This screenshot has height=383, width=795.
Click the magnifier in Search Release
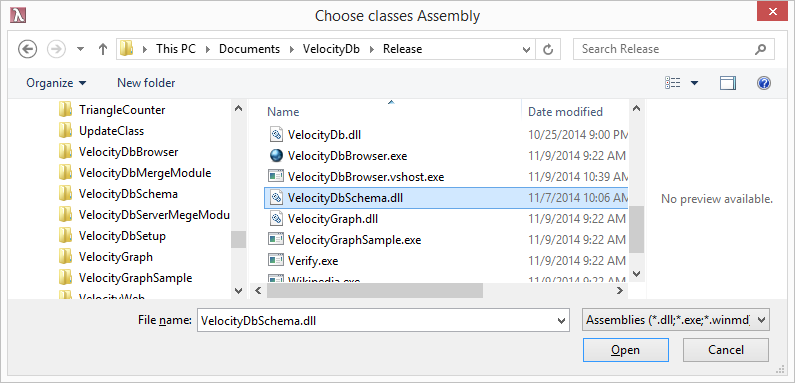(760, 49)
